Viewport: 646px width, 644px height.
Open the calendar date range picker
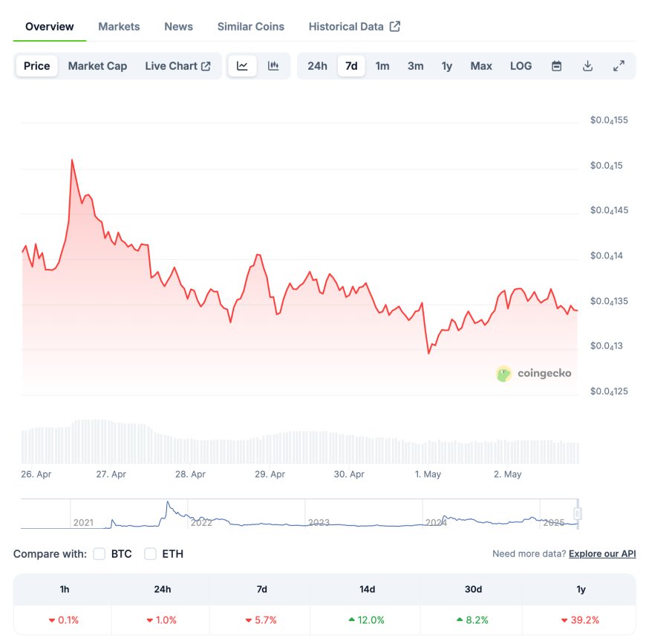pyautogui.click(x=556, y=66)
